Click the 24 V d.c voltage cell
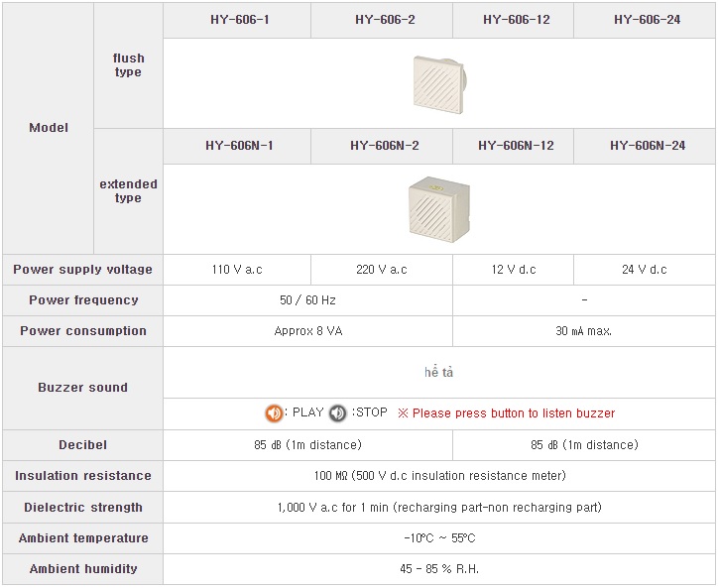The width and height of the screenshot is (718, 588). click(645, 270)
